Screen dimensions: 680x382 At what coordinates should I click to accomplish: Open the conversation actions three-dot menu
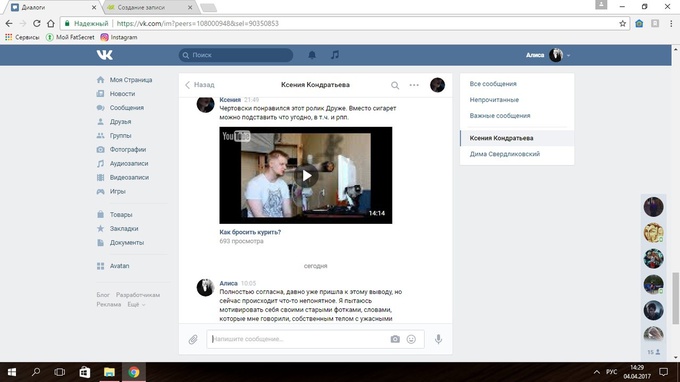click(414, 85)
